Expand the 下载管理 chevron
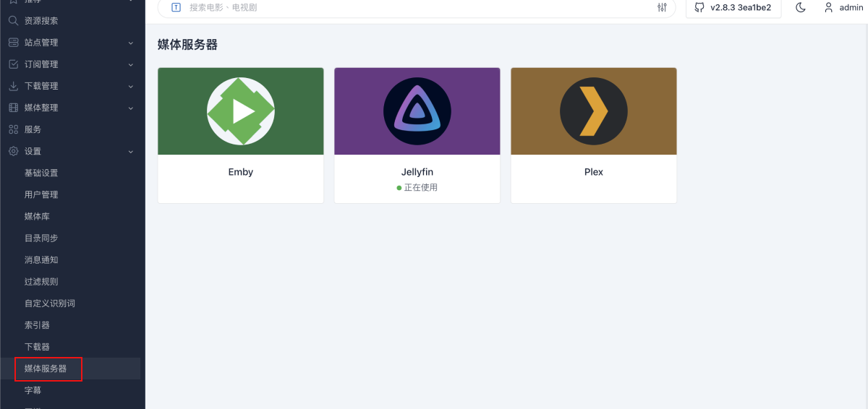The image size is (868, 409). [131, 86]
